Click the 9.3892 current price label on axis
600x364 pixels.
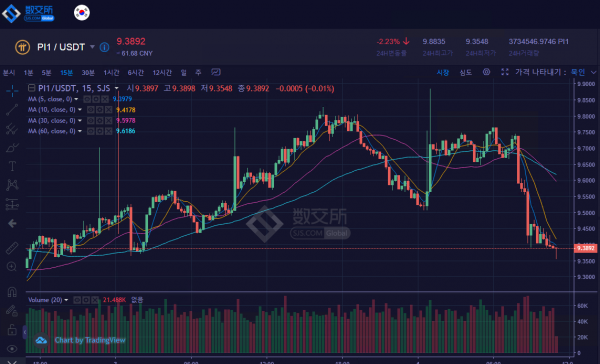pos(585,248)
